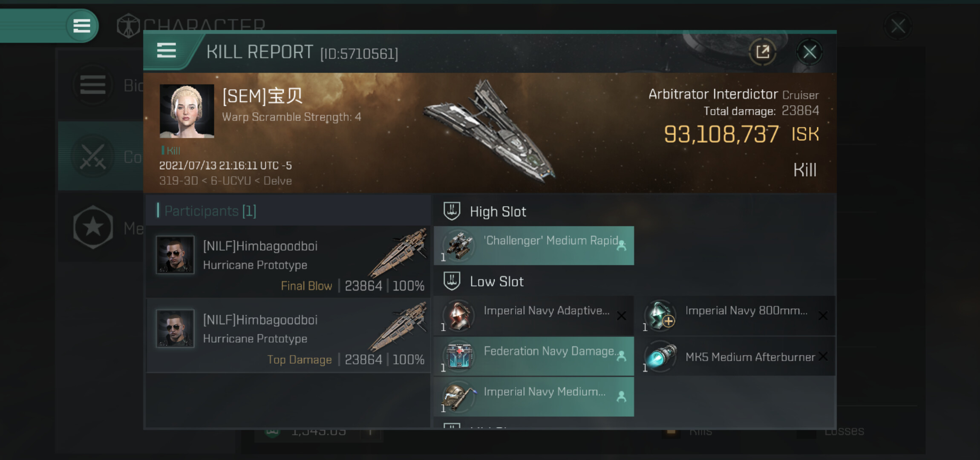Click the victim character portrait

[187, 111]
